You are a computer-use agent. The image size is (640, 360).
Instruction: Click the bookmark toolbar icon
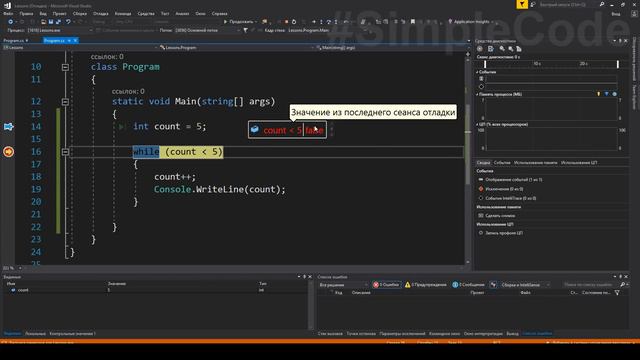click(413, 22)
